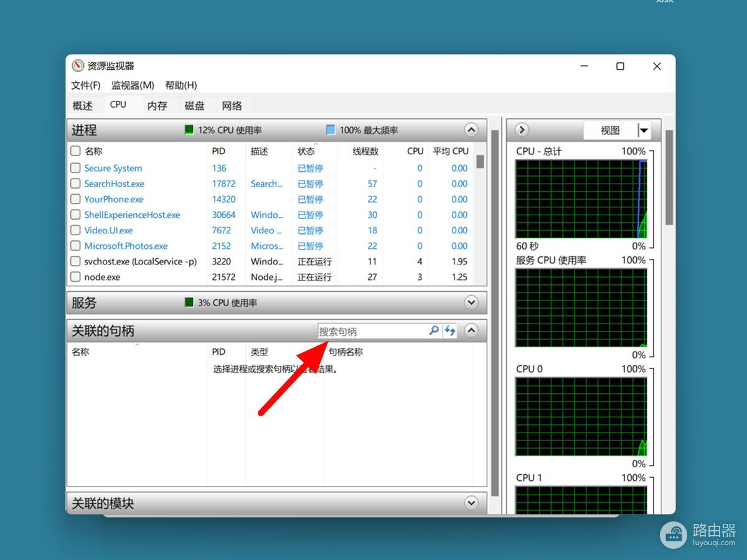Select all processes via 名称 header checkbox
This screenshot has width=747, height=560.
pos(75,151)
